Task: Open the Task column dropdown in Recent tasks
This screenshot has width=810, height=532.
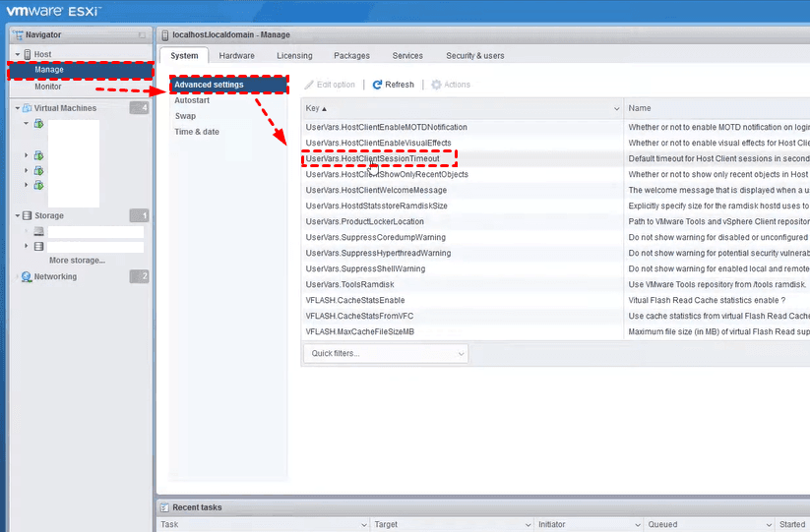Action: coord(364,525)
